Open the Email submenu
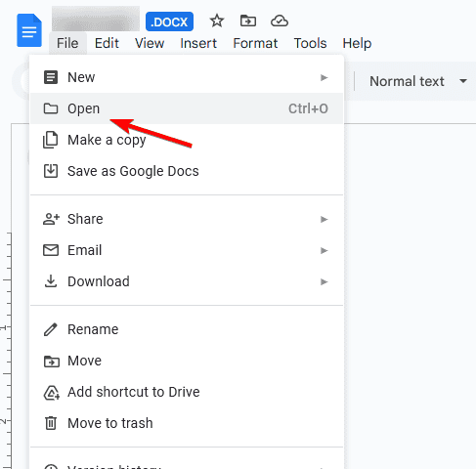 point(187,250)
